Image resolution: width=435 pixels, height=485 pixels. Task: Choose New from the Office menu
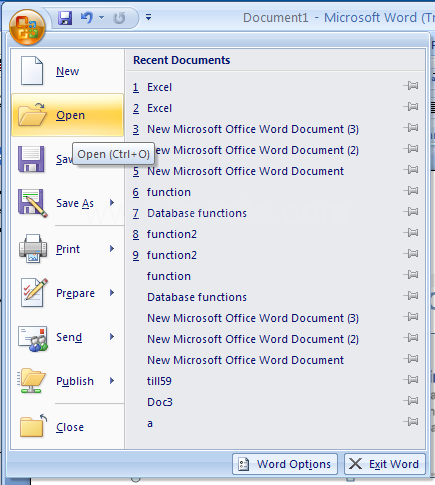click(67, 71)
